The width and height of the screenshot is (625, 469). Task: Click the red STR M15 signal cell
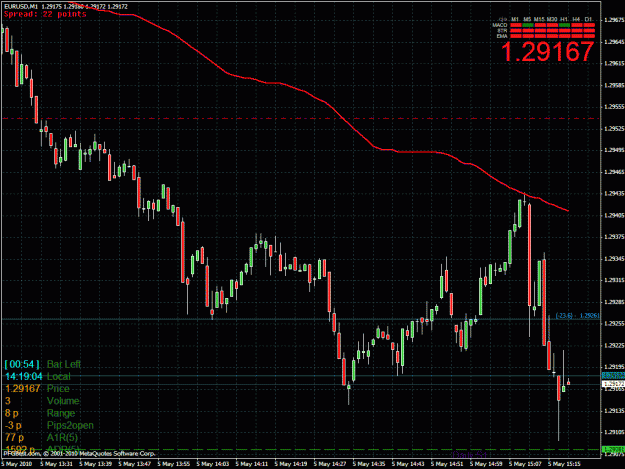(x=540, y=31)
